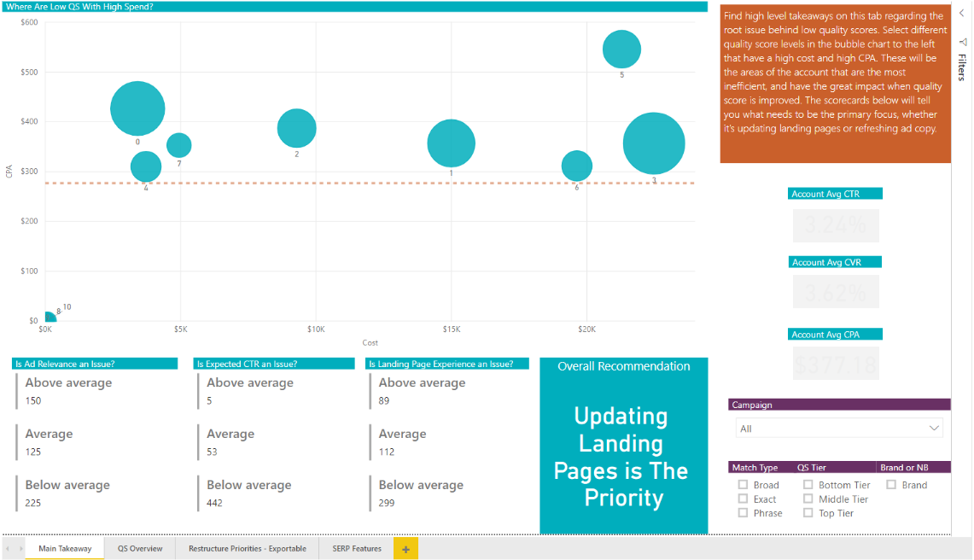Open the Restructure Priorities - Exportable tab

[247, 548]
